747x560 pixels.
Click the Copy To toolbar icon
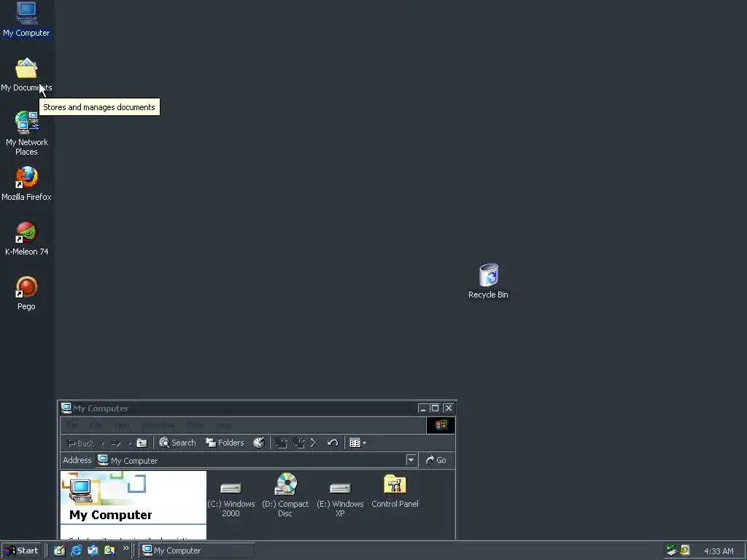click(298, 443)
